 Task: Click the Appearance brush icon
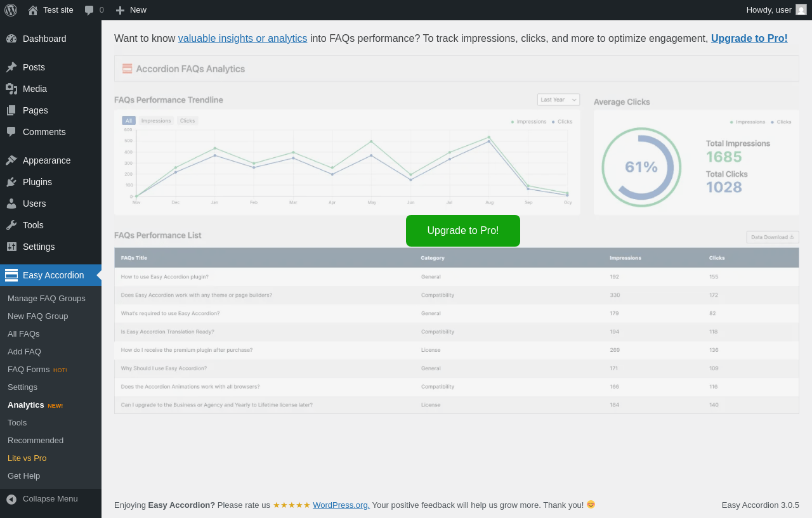tap(11, 160)
